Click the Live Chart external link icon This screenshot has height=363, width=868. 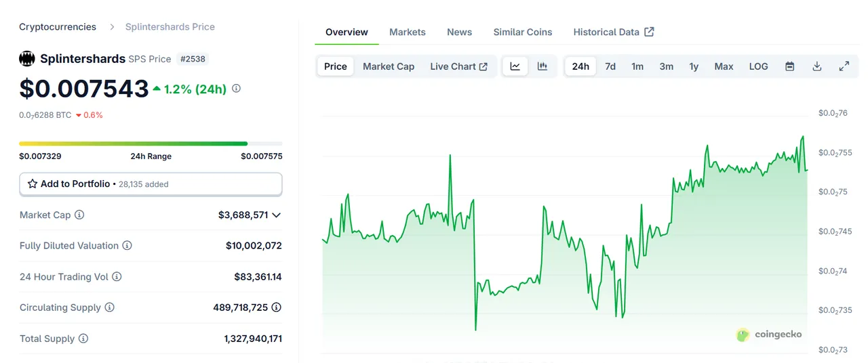pos(484,66)
